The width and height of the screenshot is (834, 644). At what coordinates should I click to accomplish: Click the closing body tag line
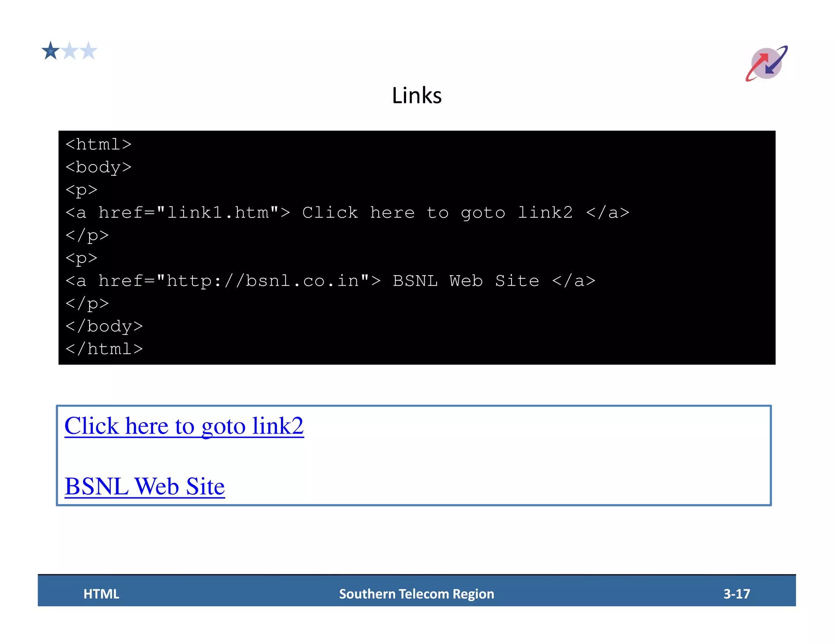point(104,326)
